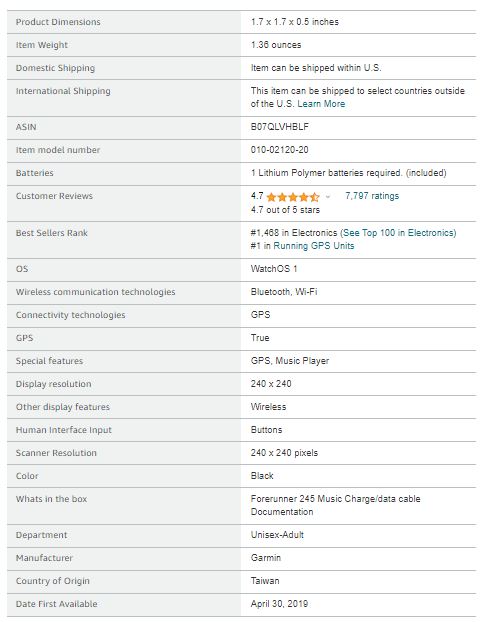This screenshot has height=622, width=482.
Task: Click the Country of Origin Taiwan value
Action: tap(265, 581)
